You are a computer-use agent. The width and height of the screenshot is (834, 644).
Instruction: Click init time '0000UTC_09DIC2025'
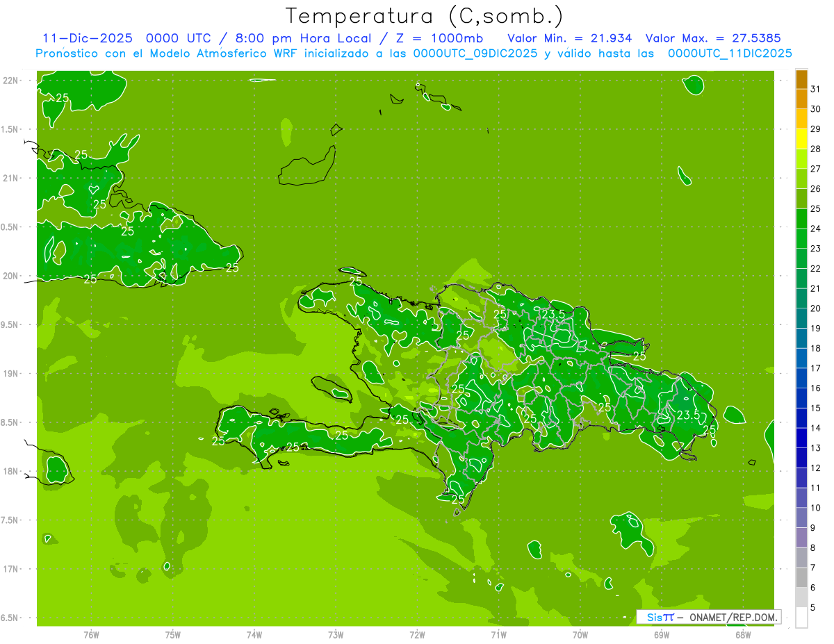pos(475,53)
